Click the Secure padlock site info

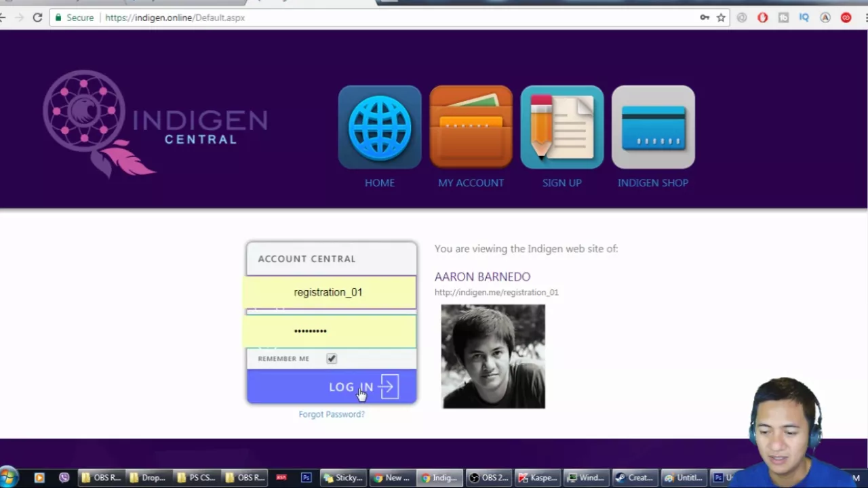pyautogui.click(x=74, y=18)
